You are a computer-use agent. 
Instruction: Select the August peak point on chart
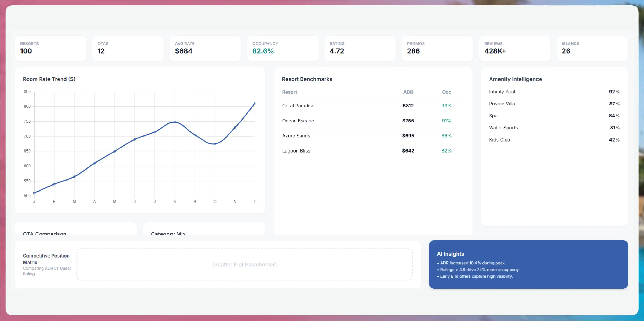coord(175,122)
